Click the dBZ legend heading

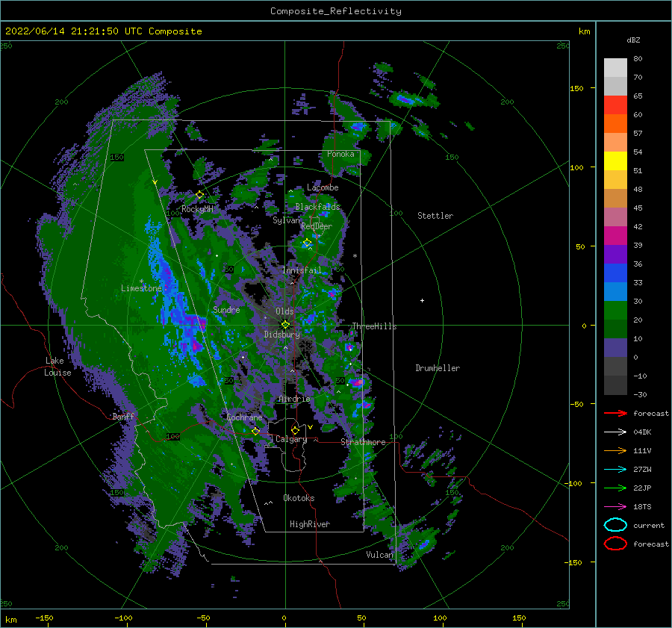(633, 40)
